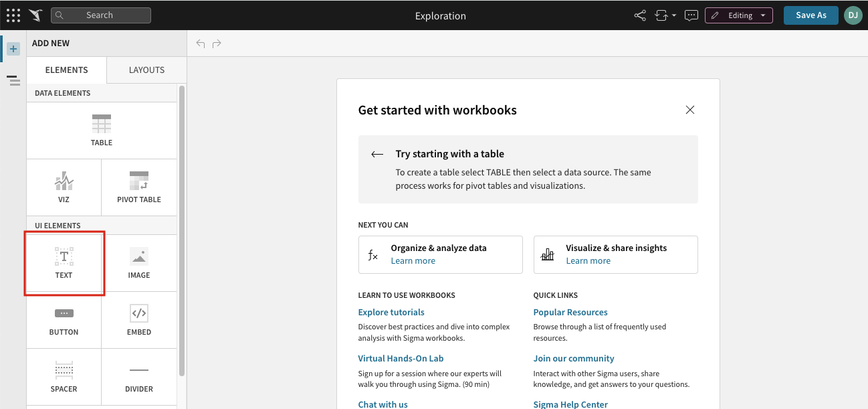
Task: Click the add new element plus icon
Action: [x=14, y=49]
